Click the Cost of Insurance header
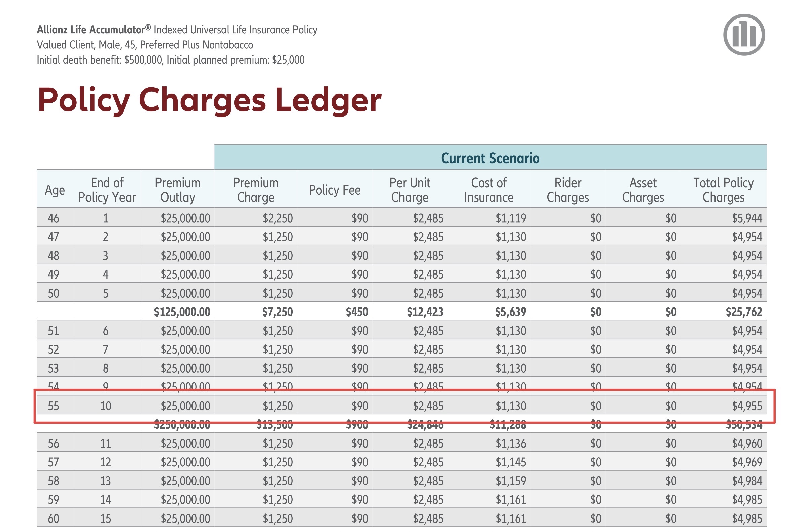This screenshot has height=532, width=802. tap(489, 190)
